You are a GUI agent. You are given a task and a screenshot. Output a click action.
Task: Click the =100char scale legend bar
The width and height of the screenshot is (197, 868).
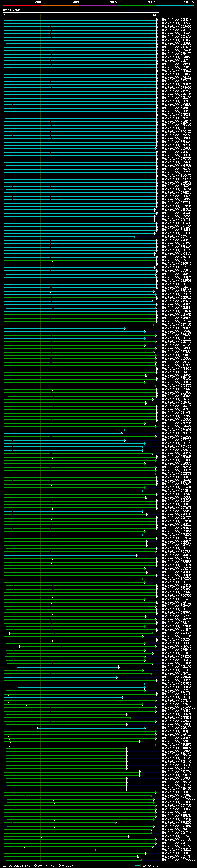[138, 866]
